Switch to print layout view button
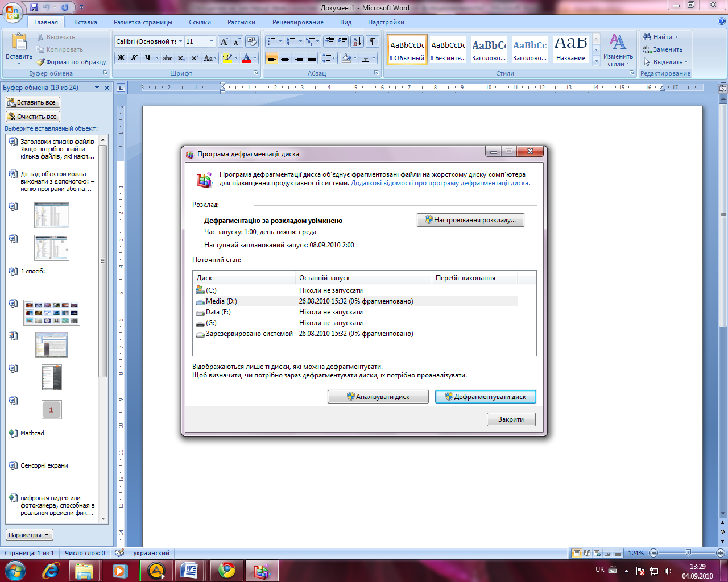Viewport: 728px width, 582px height. coord(577,553)
